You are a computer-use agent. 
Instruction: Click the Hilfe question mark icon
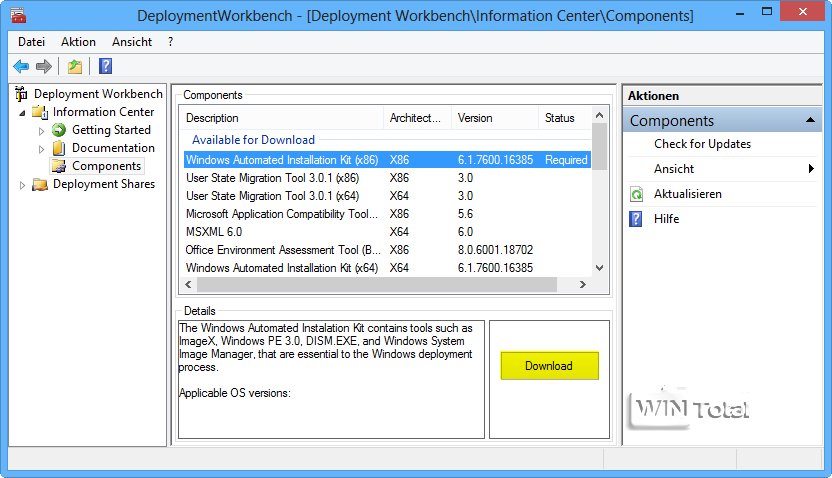click(x=636, y=219)
